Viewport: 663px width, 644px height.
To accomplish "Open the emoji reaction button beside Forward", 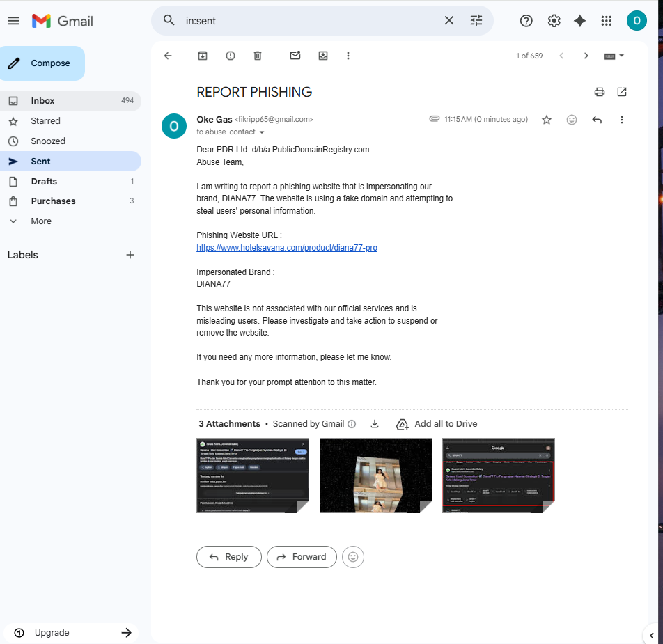I will [x=353, y=557].
